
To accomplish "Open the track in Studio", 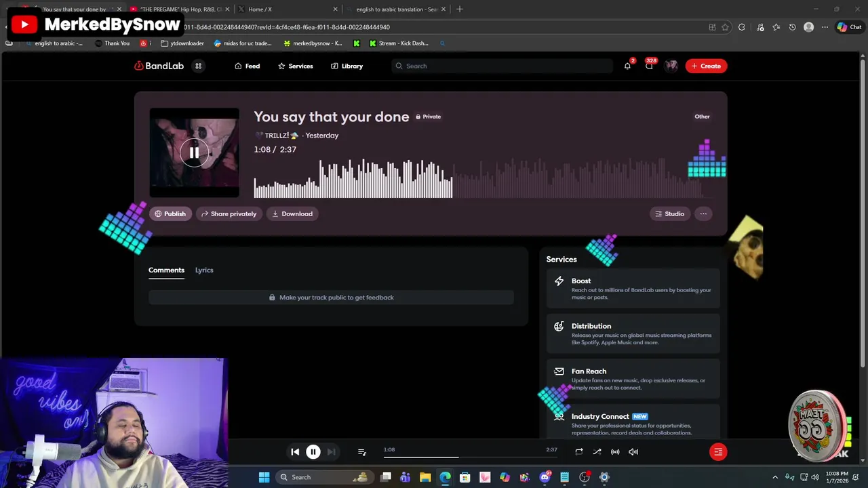I will 670,213.
